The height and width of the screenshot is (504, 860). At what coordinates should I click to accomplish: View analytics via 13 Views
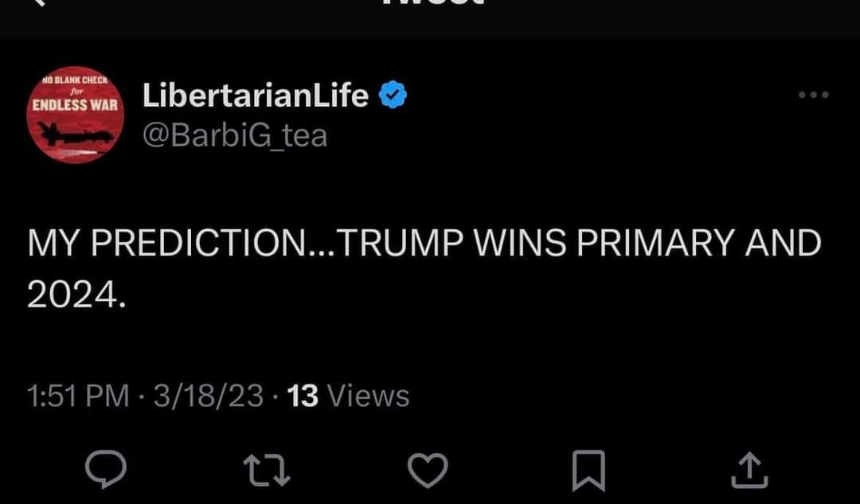click(348, 396)
